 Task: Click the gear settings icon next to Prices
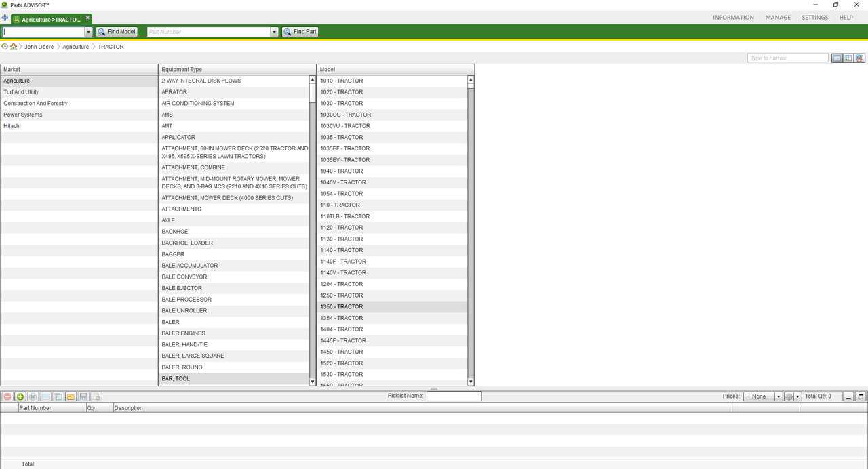coord(789,396)
